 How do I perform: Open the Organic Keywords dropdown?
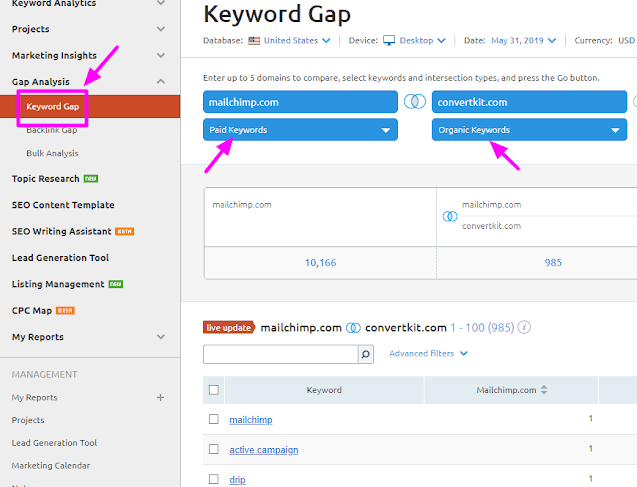pyautogui.click(x=529, y=130)
